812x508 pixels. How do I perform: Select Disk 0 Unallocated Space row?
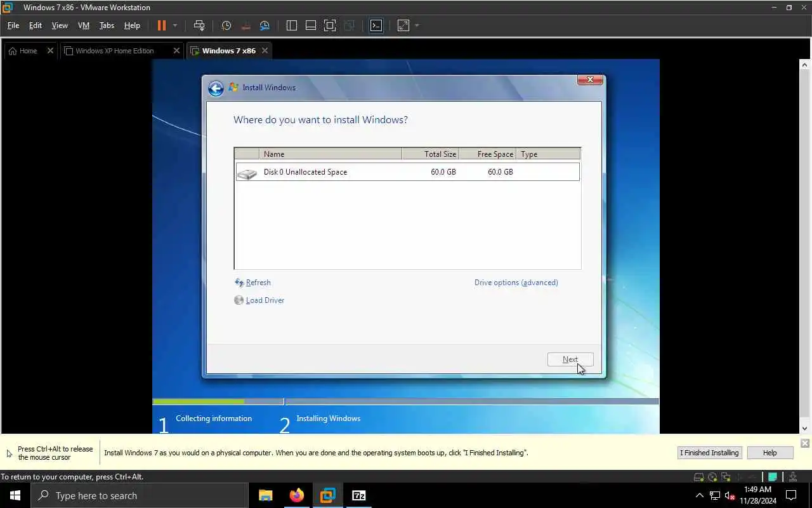click(407, 172)
